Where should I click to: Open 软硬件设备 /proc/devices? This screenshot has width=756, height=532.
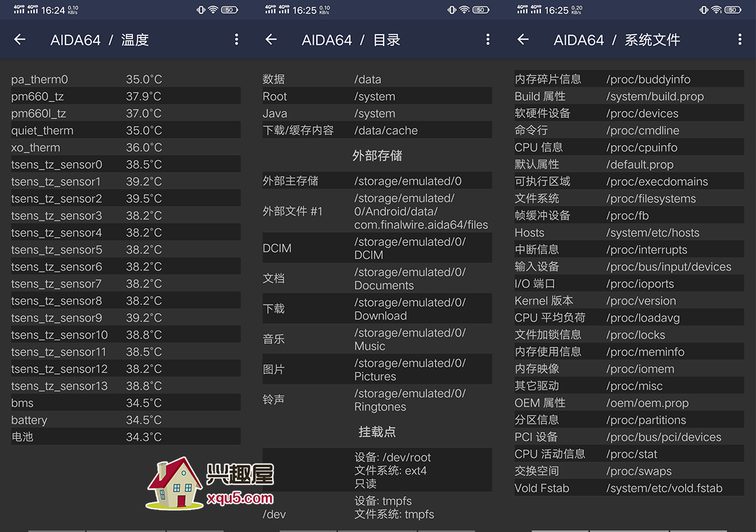click(629, 113)
